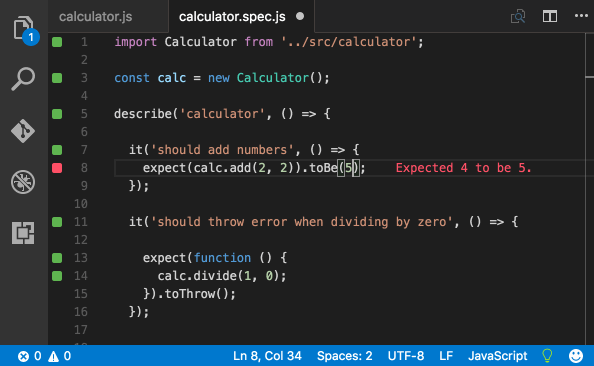This screenshot has height=366, width=594.
Task: Click the green coverage marker on line 1
Action: (57, 42)
